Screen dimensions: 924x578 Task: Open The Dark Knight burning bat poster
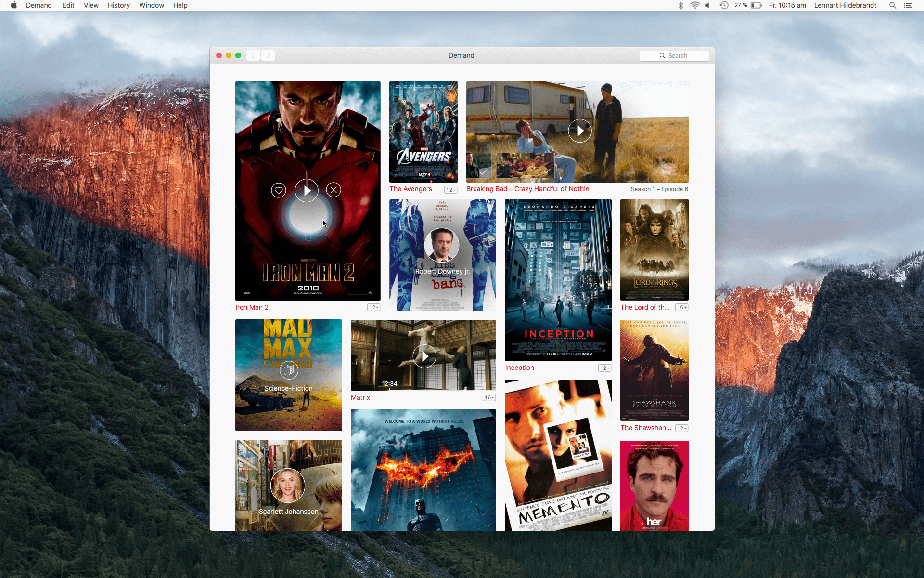tap(423, 470)
